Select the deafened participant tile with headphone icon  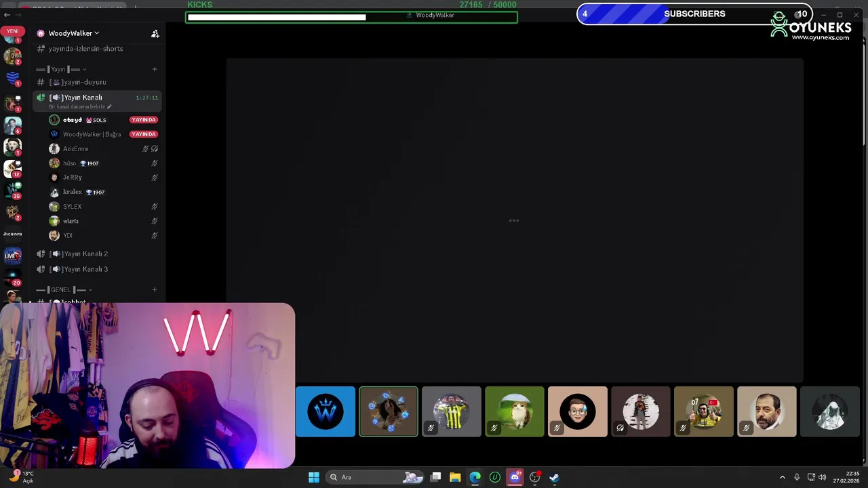[641, 411]
